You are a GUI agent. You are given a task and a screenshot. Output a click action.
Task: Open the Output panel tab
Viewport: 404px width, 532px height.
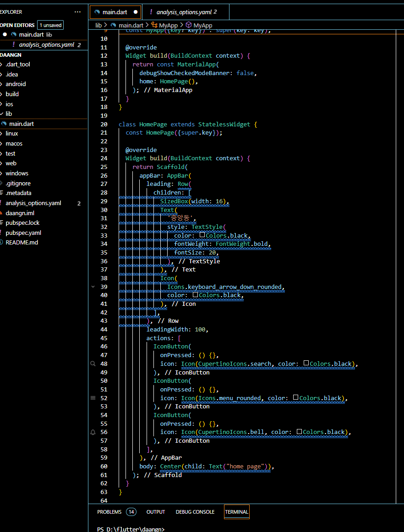(x=156, y=512)
